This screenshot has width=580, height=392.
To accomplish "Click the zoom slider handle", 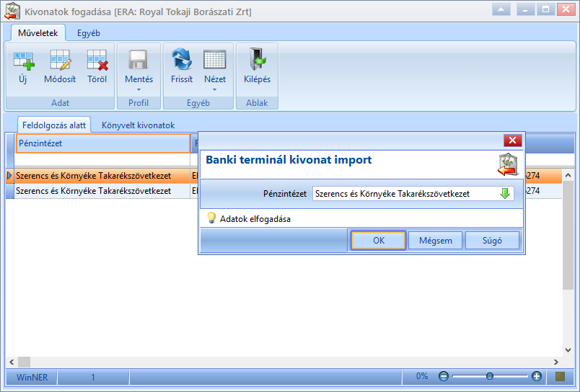I will [490, 376].
